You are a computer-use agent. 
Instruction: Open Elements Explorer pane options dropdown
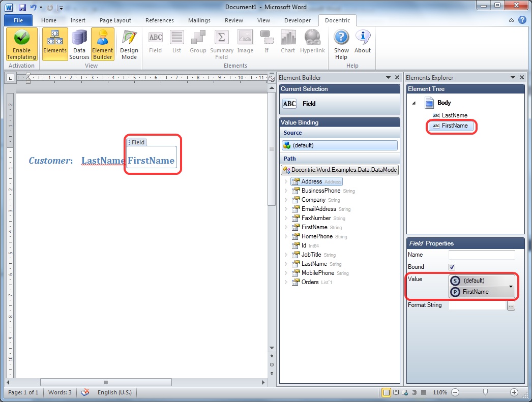click(x=513, y=78)
